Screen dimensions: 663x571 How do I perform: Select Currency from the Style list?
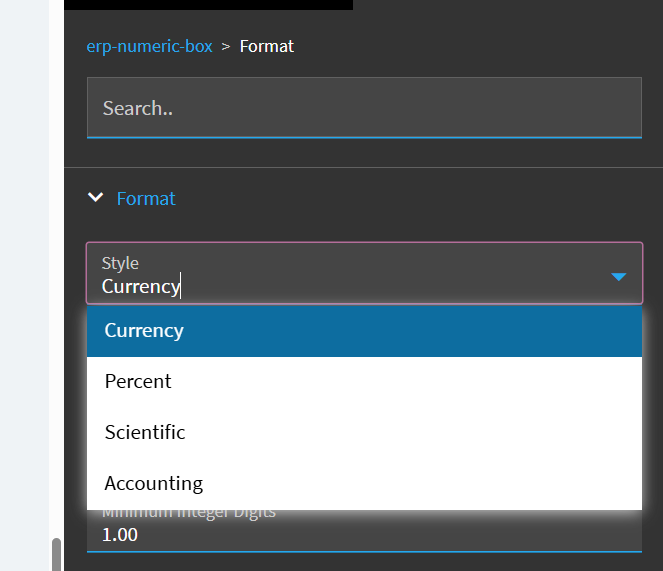click(144, 331)
